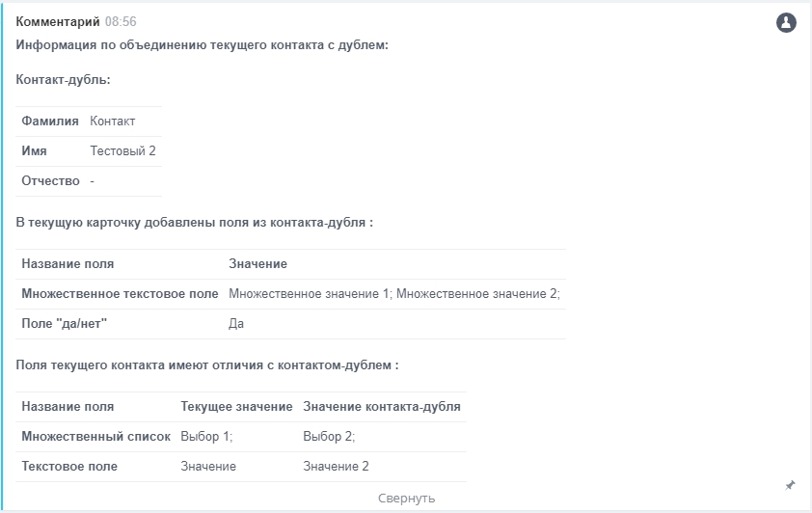Image resolution: width=812 pixels, height=513 pixels.
Task: Click the Выбор 2; duplicate value cell
Action: point(329,437)
